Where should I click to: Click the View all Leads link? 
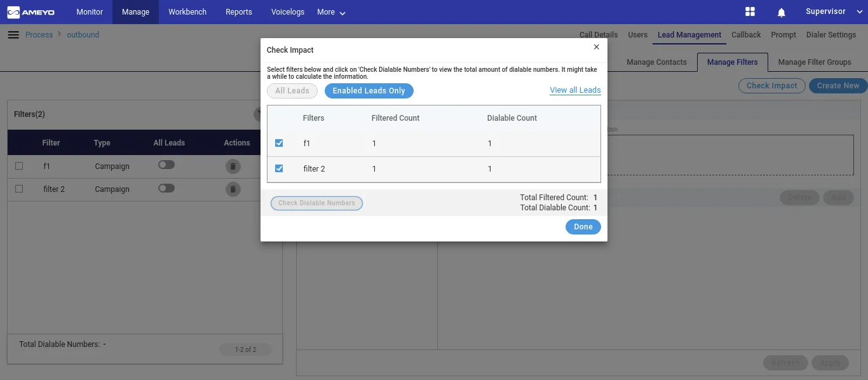click(x=575, y=90)
